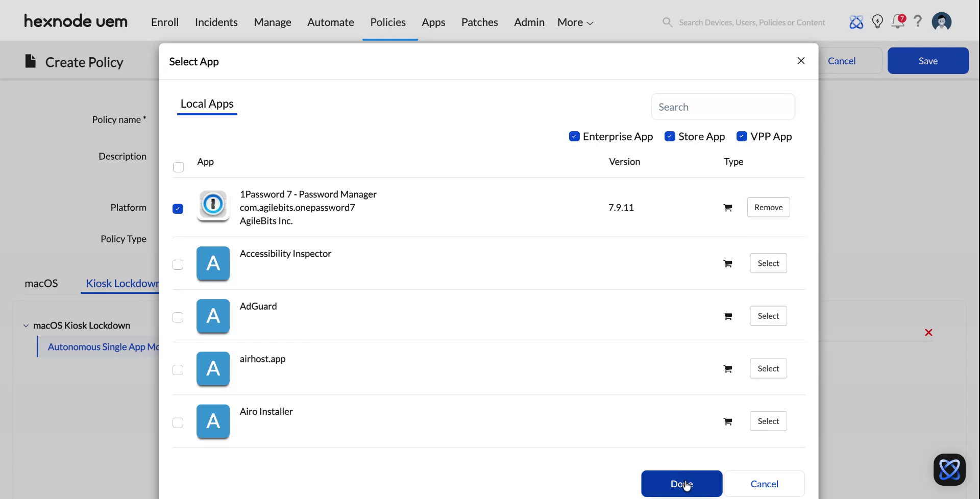Click Remove next to 1Password 7
Image resolution: width=980 pixels, height=499 pixels.
768,207
